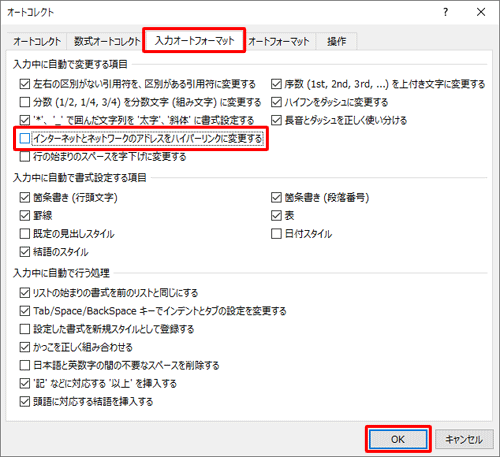Toggle 箇条書き (段落番号) checkbox
This screenshot has height=457, width=500.
click(276, 198)
